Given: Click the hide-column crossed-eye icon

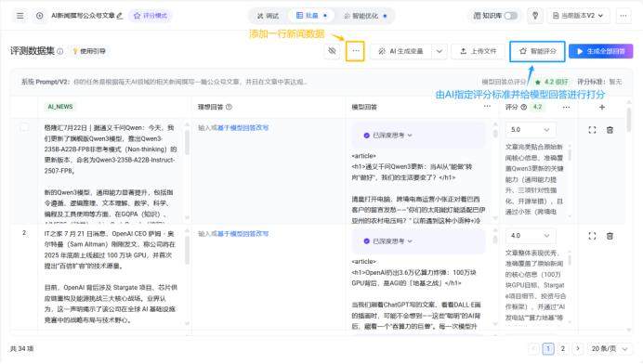Looking at the screenshot, I should (x=332, y=51).
